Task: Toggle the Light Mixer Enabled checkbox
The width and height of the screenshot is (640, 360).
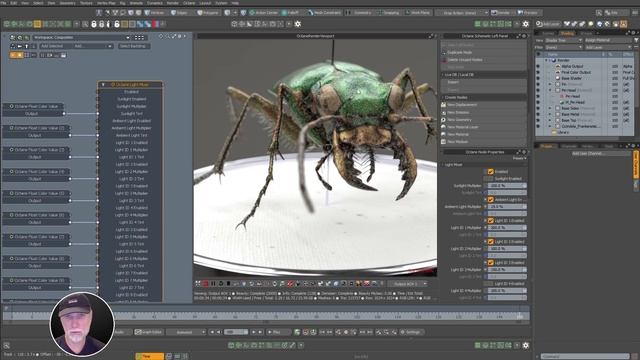Action: (x=491, y=172)
